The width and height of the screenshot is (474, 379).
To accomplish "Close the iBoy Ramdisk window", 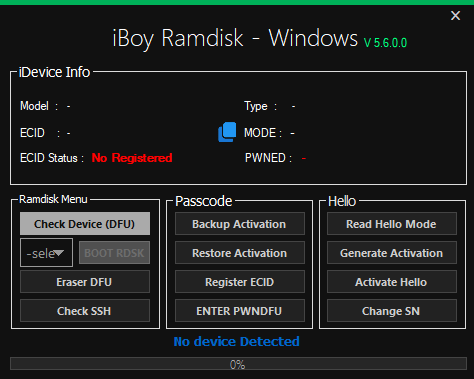I will [x=455, y=15].
